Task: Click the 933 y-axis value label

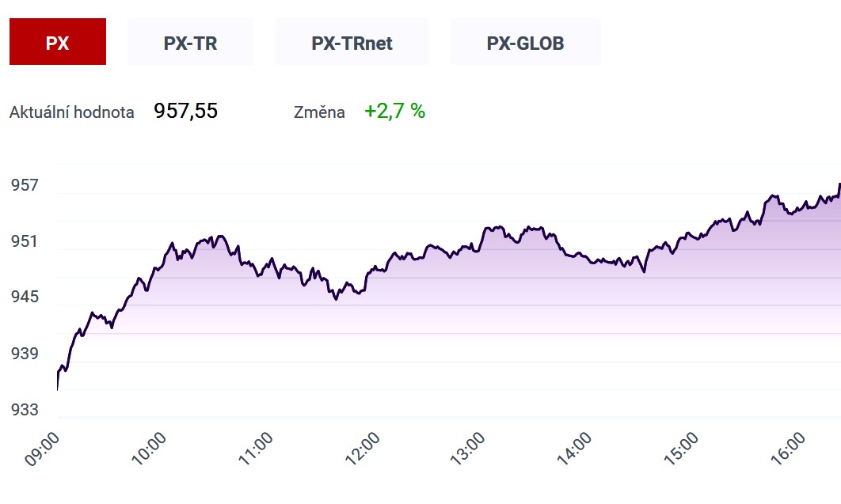Action: tap(25, 410)
